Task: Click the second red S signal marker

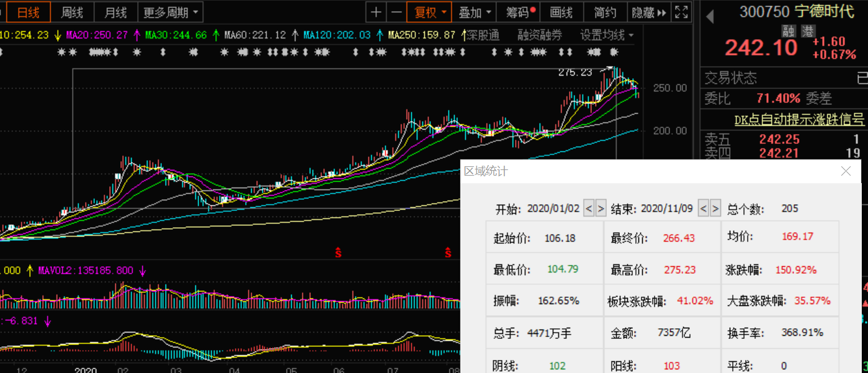Action: point(447,253)
